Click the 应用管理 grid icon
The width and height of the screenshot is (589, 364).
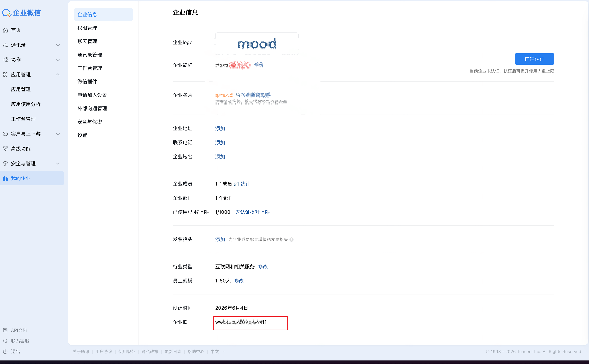(x=5, y=75)
